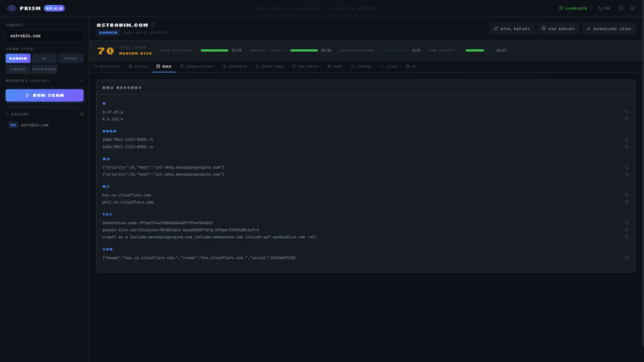Click the AAAA record type label
This screenshot has height=362, width=644.
[109, 131]
